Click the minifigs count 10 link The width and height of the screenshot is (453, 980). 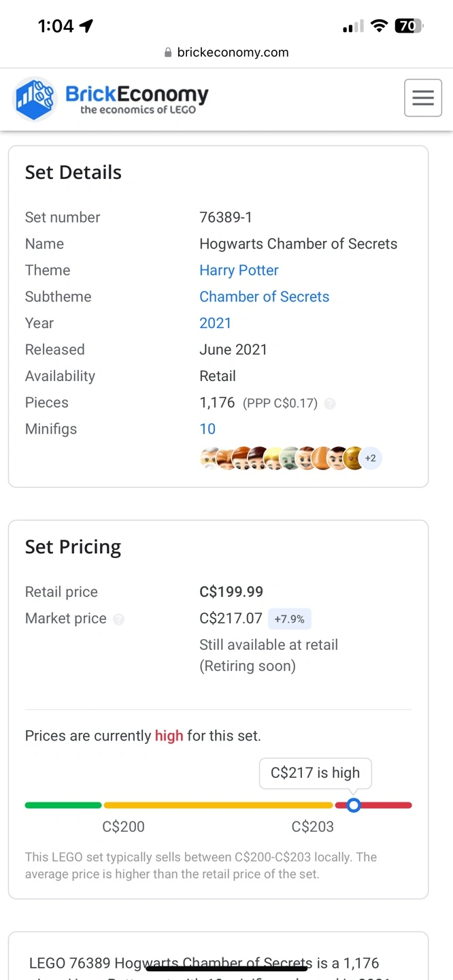click(x=207, y=429)
